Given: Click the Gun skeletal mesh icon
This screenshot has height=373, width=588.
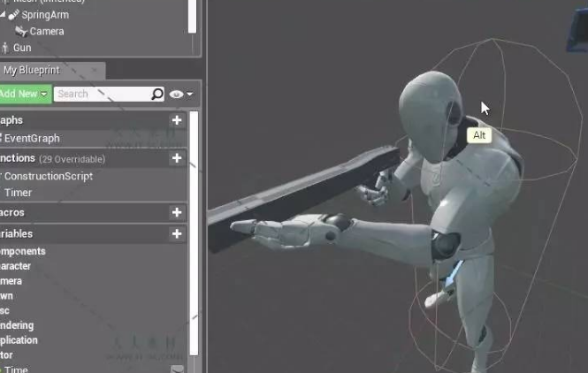Looking at the screenshot, I should coord(5,48).
